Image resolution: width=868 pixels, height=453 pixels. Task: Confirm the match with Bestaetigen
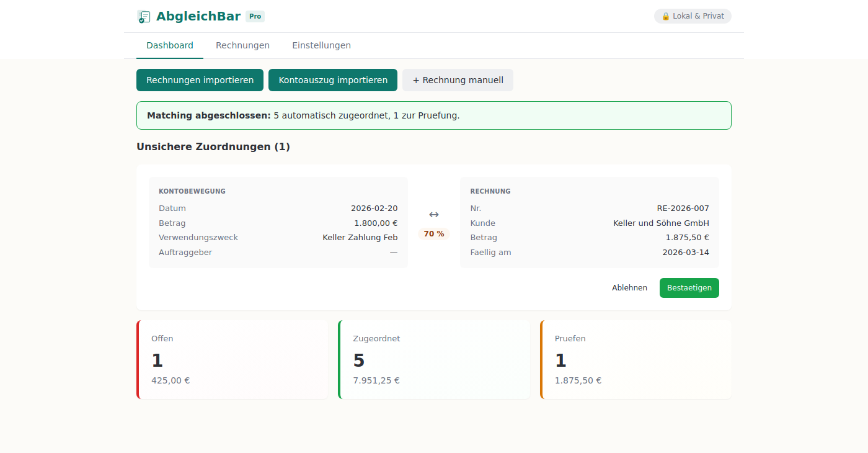coord(689,287)
